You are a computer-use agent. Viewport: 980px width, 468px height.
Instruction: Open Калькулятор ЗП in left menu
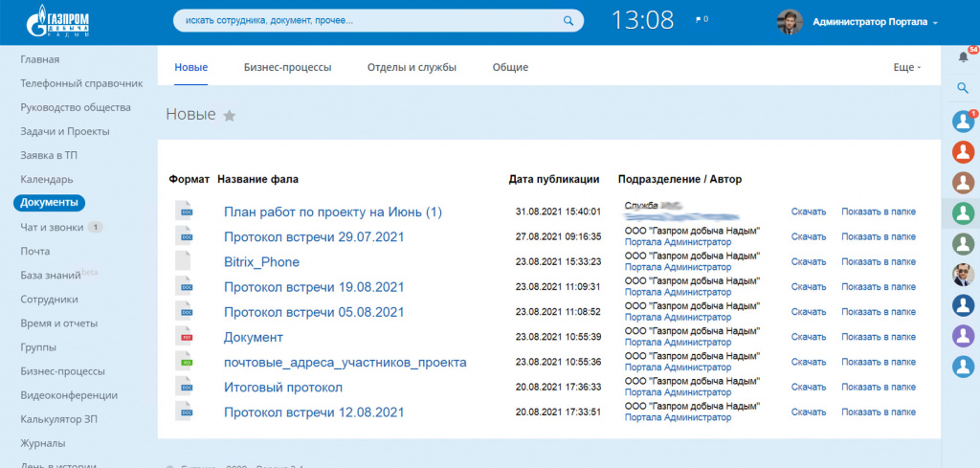(58, 419)
